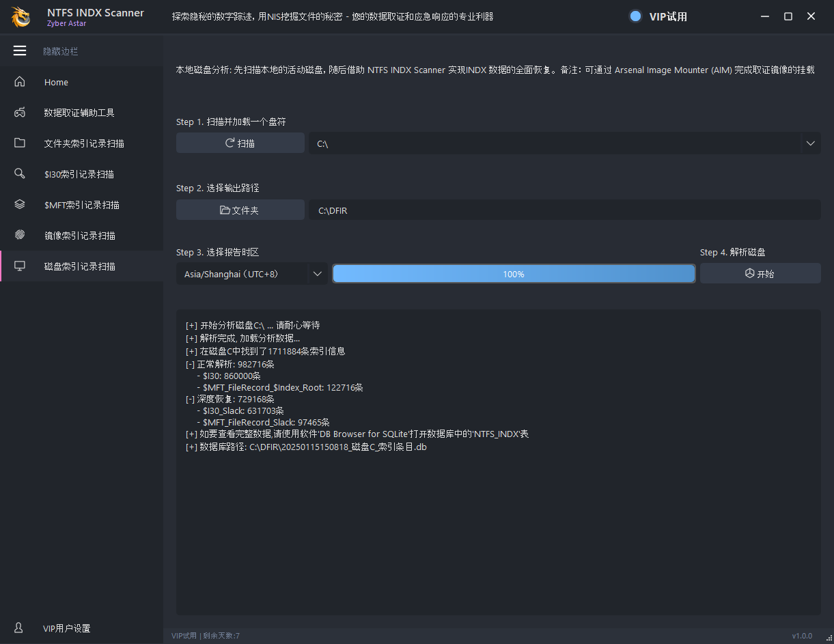Image resolution: width=834 pixels, height=644 pixels.
Task: Open Asia/Shanghai timezone combo box
Action: click(x=252, y=274)
